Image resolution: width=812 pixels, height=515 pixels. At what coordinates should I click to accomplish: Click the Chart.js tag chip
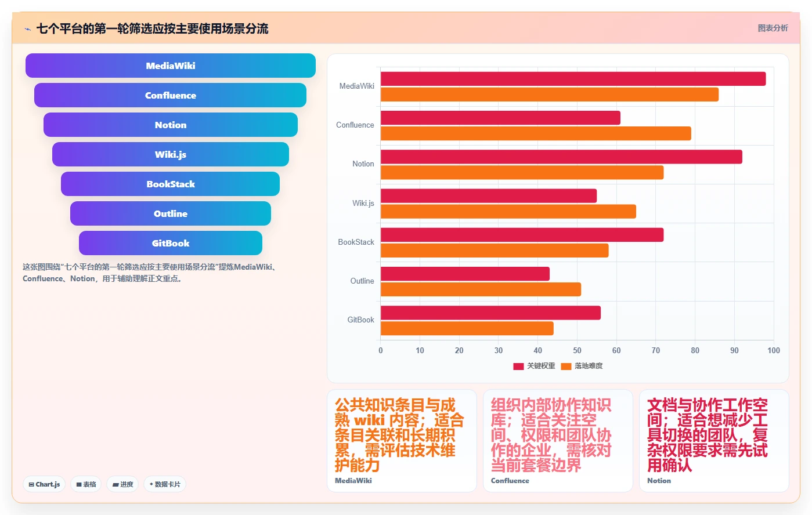44,484
